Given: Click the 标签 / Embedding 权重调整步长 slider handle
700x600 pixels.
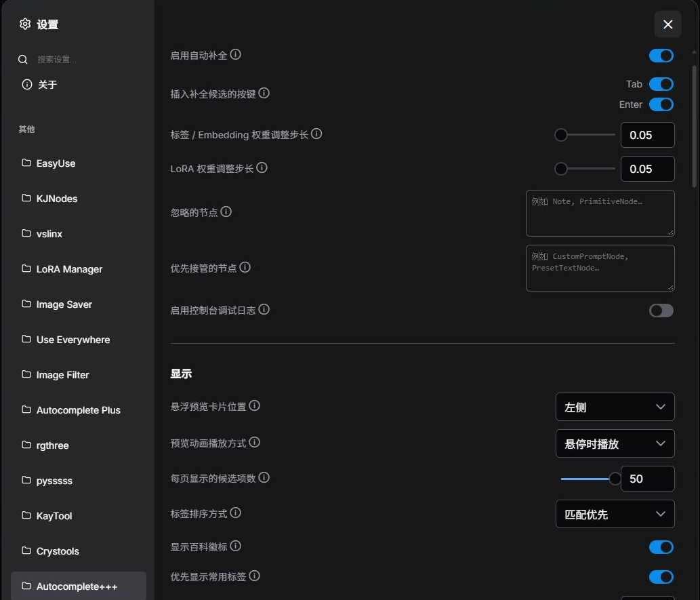Looking at the screenshot, I should coord(560,134).
